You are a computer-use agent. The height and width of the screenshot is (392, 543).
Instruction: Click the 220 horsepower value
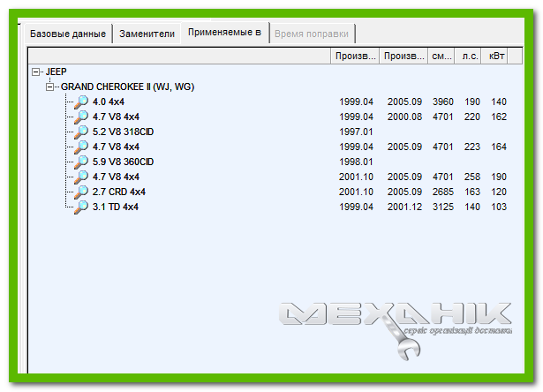[x=472, y=117]
